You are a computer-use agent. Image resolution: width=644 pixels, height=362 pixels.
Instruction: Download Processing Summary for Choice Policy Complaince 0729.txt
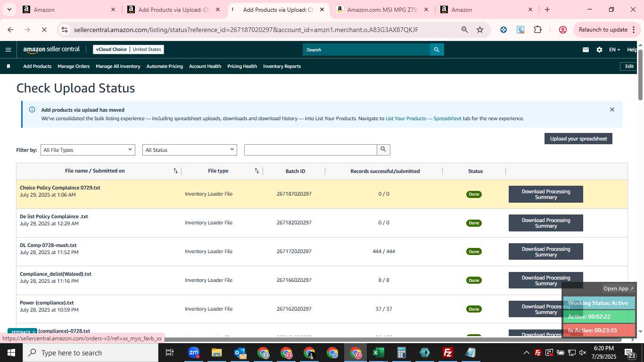tap(546, 194)
